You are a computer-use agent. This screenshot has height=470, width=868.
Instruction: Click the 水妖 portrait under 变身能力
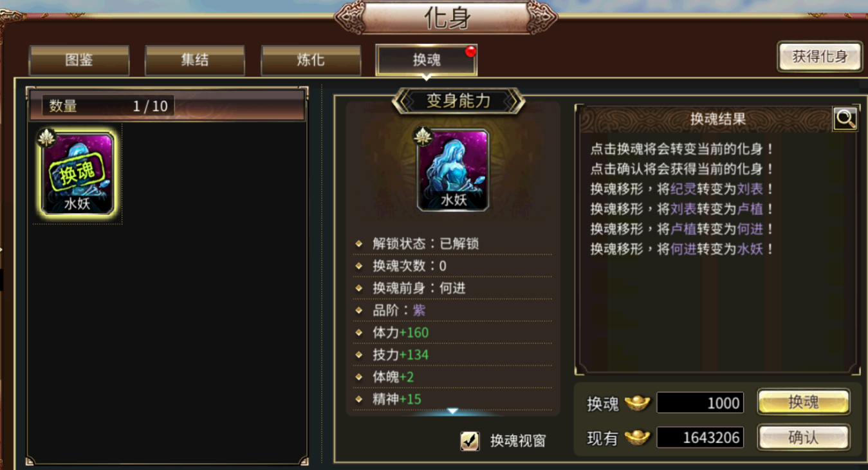pos(453,170)
